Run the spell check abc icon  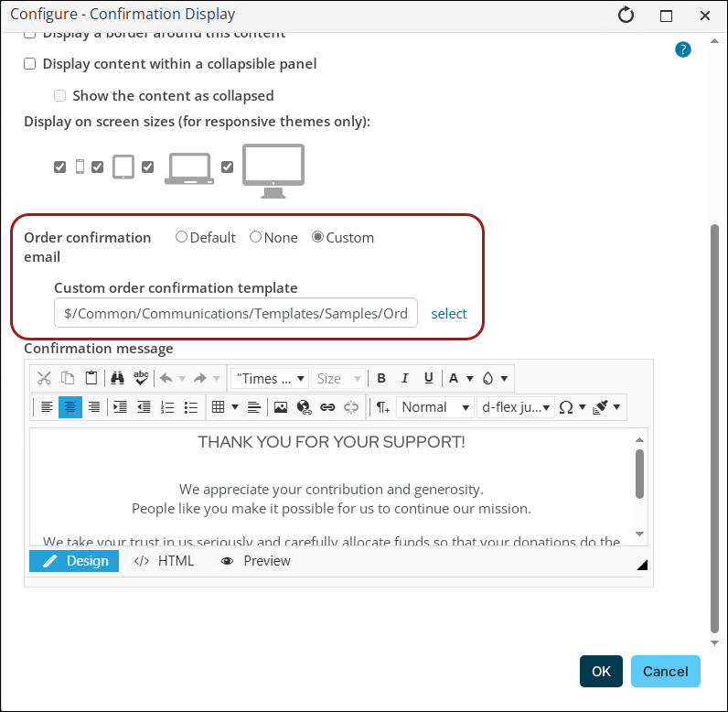(141, 378)
